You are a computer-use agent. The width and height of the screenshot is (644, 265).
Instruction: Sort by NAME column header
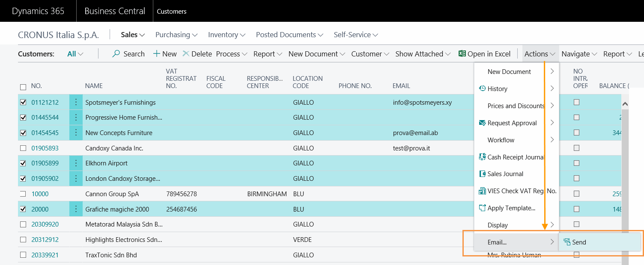[94, 86]
